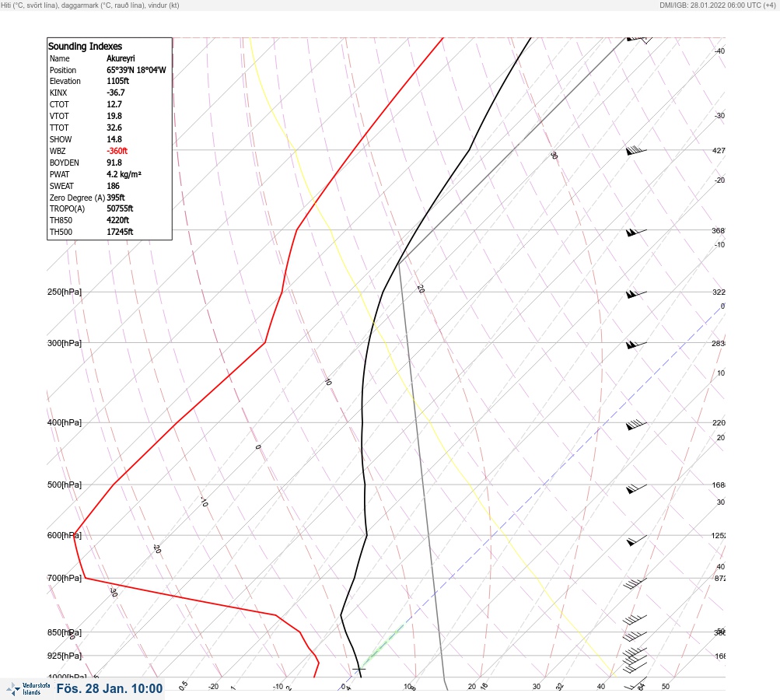Click the SWEAT value 186

pos(113,186)
